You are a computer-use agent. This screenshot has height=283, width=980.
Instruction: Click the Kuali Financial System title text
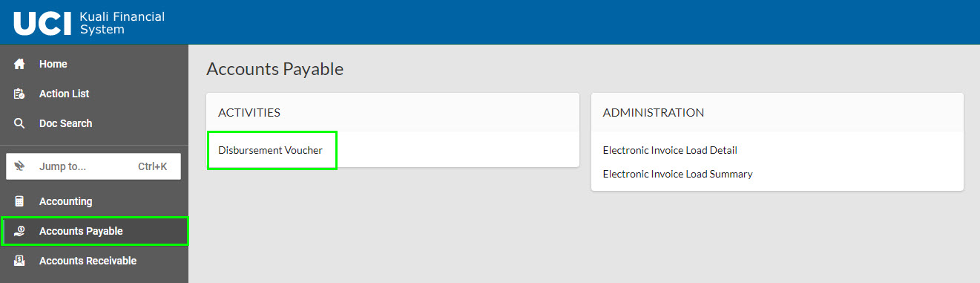tap(122, 23)
